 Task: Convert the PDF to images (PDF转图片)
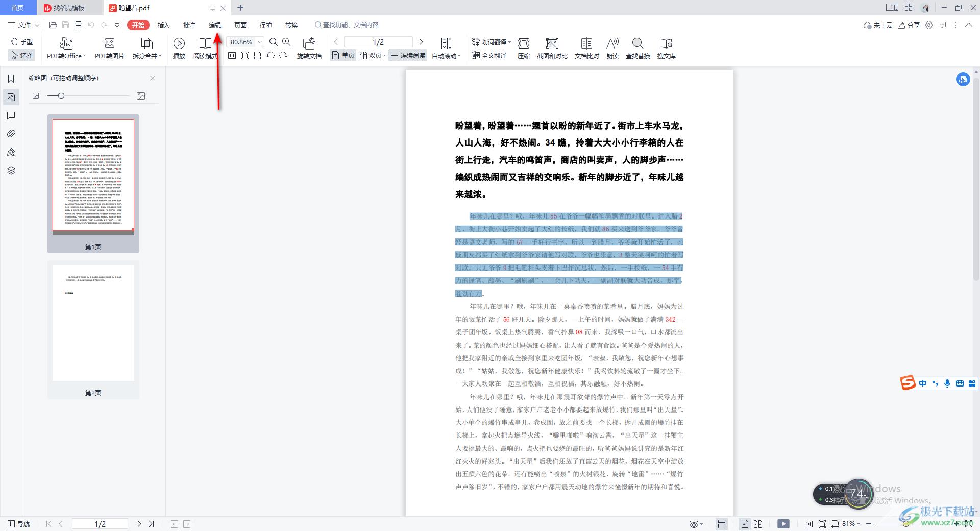pos(109,49)
